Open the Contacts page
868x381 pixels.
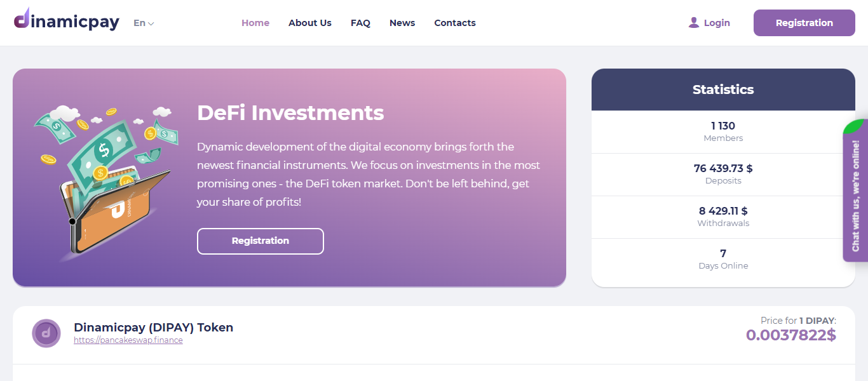(x=455, y=23)
